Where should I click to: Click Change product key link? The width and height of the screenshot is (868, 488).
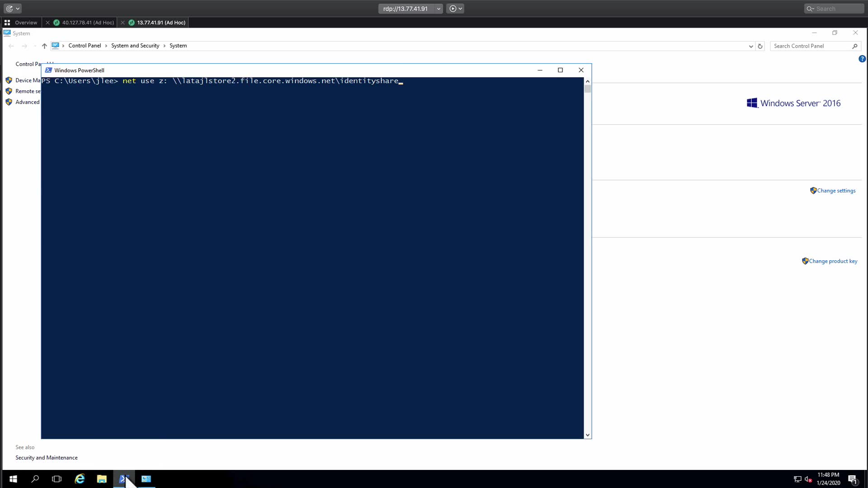[833, 261]
